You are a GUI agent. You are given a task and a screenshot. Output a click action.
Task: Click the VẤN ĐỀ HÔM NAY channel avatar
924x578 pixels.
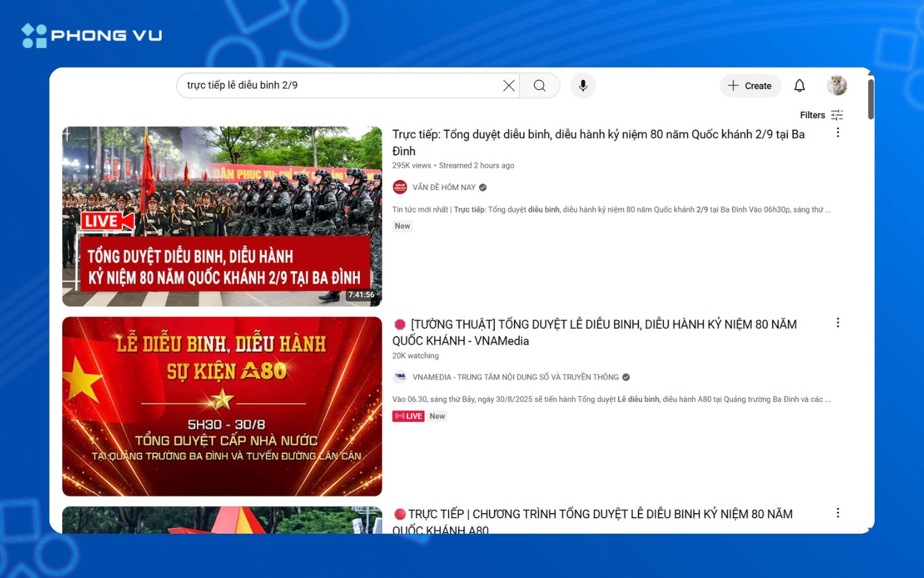pos(401,187)
